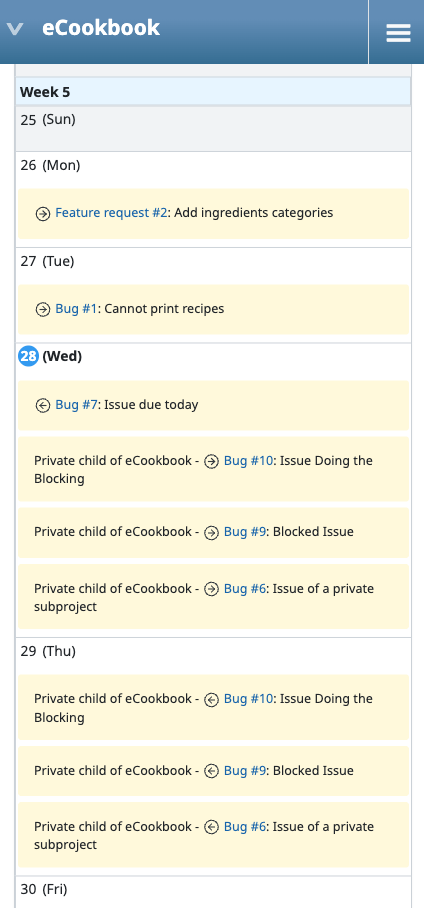
Task: Click the Week 5 header row
Action: pos(213,91)
